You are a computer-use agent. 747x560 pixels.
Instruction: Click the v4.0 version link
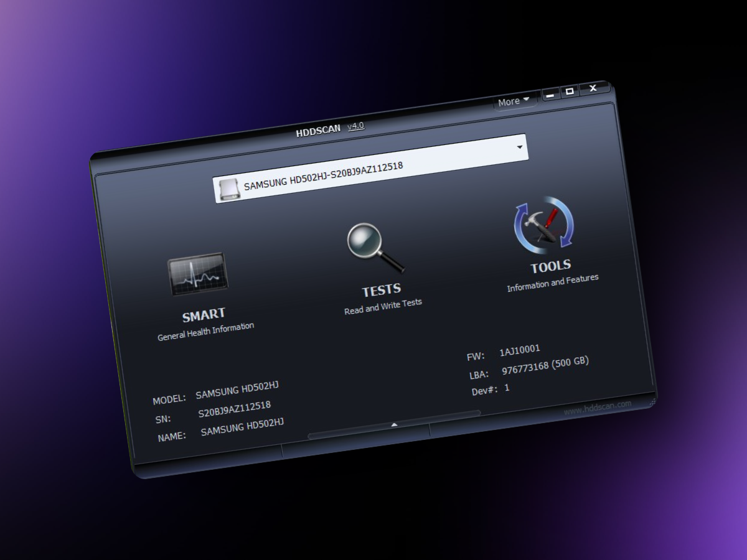click(355, 126)
